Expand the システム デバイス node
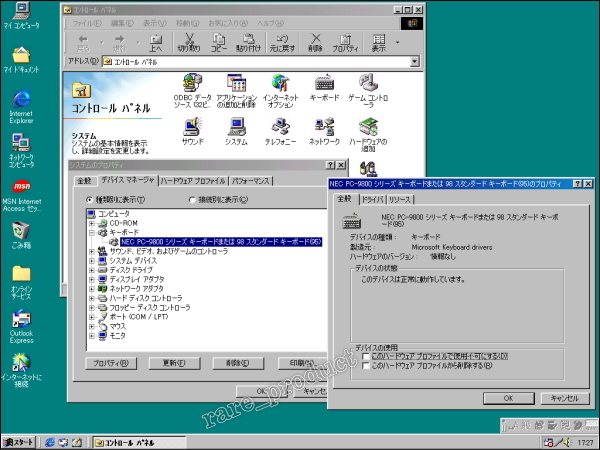Viewport: 600px width, 450px height. (x=92, y=261)
